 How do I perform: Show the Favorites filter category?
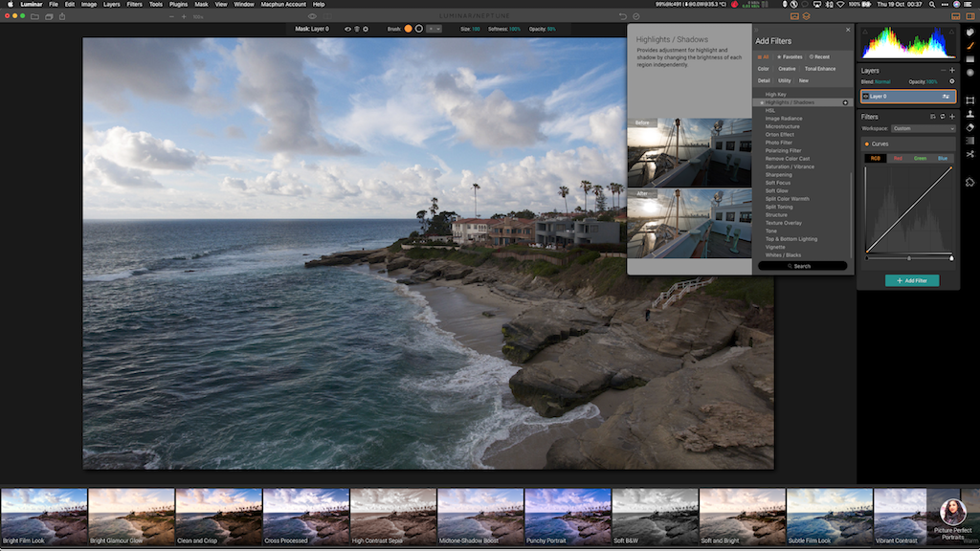click(x=790, y=56)
